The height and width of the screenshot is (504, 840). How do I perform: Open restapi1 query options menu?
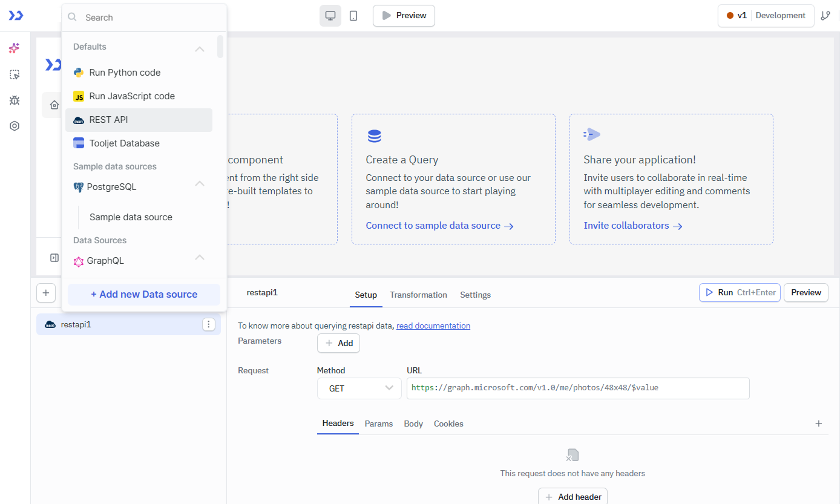coord(208,324)
